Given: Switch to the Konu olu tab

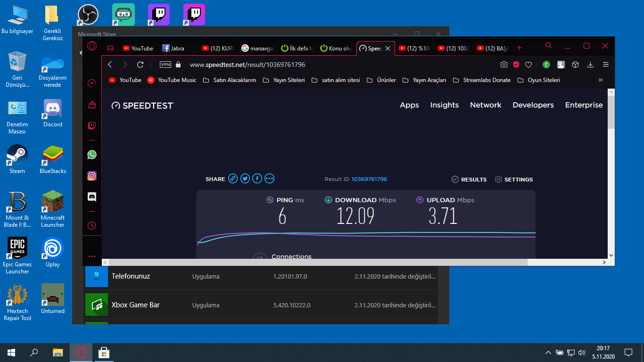Looking at the screenshot, I should point(336,48).
